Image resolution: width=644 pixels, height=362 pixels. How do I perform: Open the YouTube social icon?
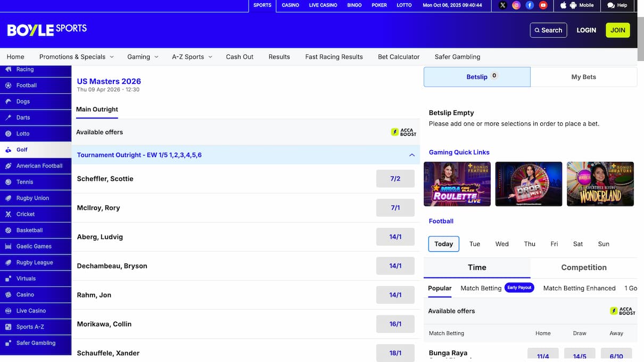(x=543, y=5)
